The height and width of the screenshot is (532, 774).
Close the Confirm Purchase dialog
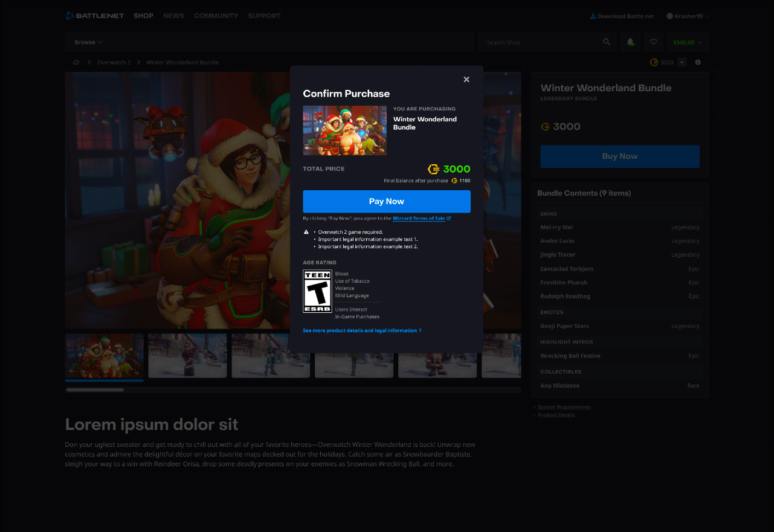[466, 79]
